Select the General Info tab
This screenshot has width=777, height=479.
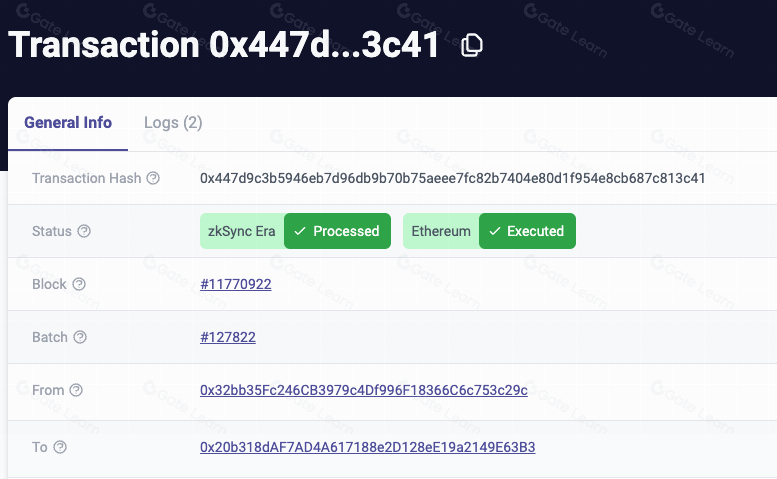(x=68, y=122)
